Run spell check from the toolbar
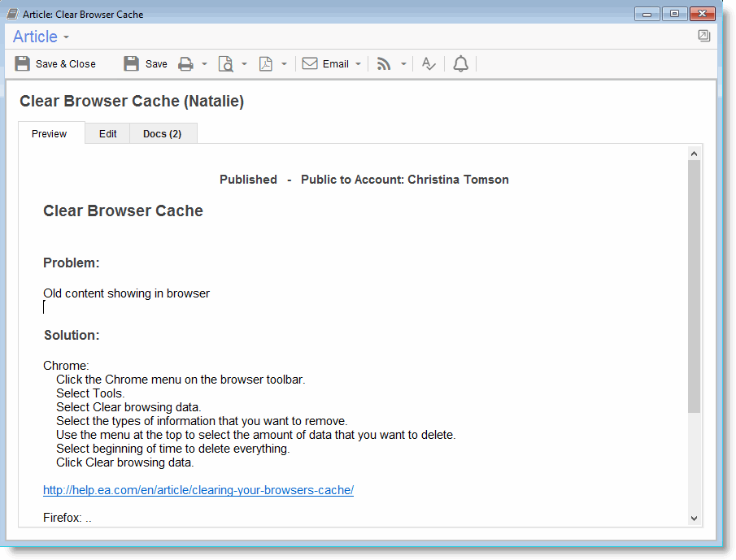 coord(429,64)
